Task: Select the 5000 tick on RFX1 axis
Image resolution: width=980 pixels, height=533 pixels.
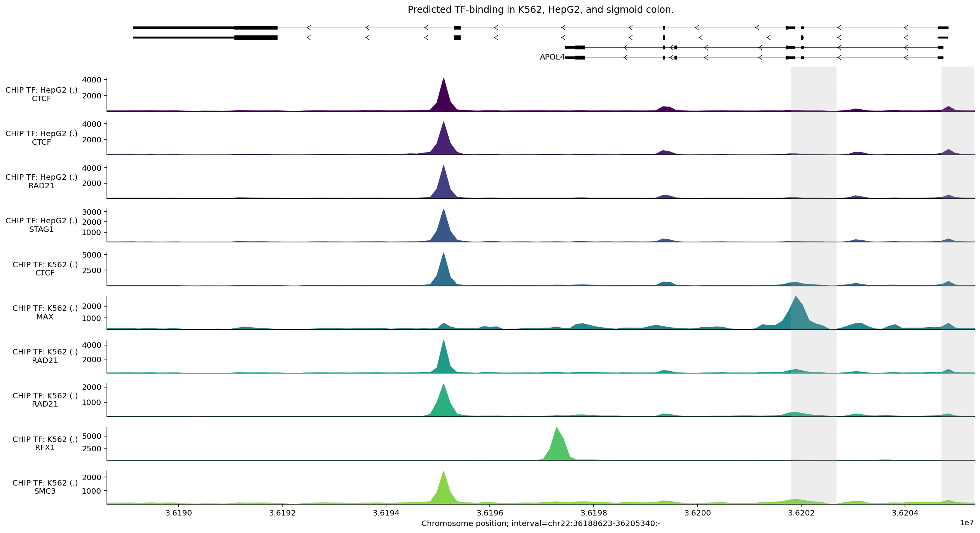Action: (x=91, y=436)
